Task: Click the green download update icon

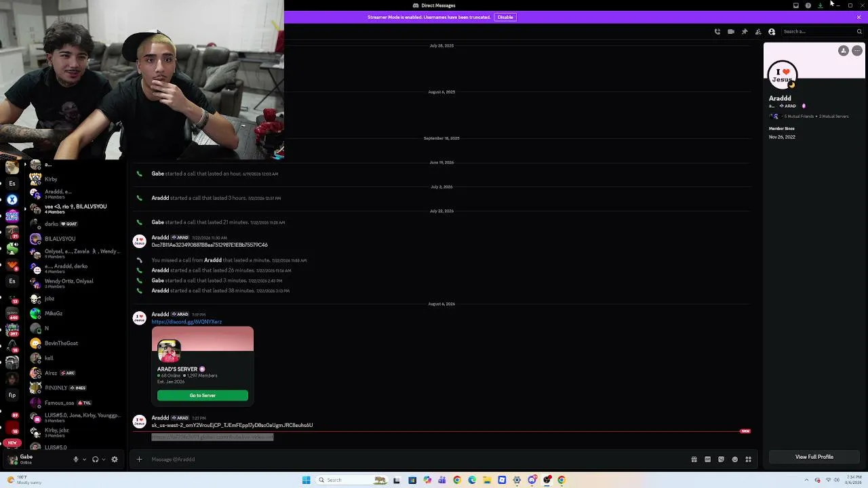Action: point(821,5)
